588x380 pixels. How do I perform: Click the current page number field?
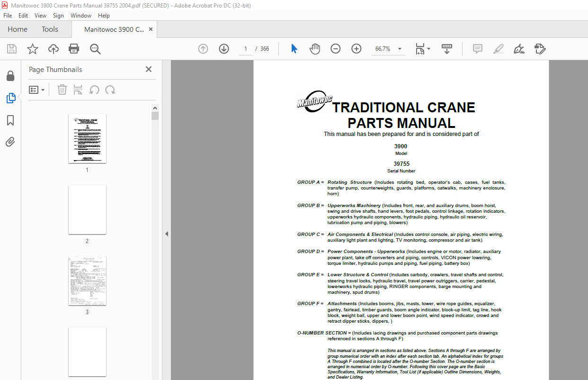(x=246, y=49)
